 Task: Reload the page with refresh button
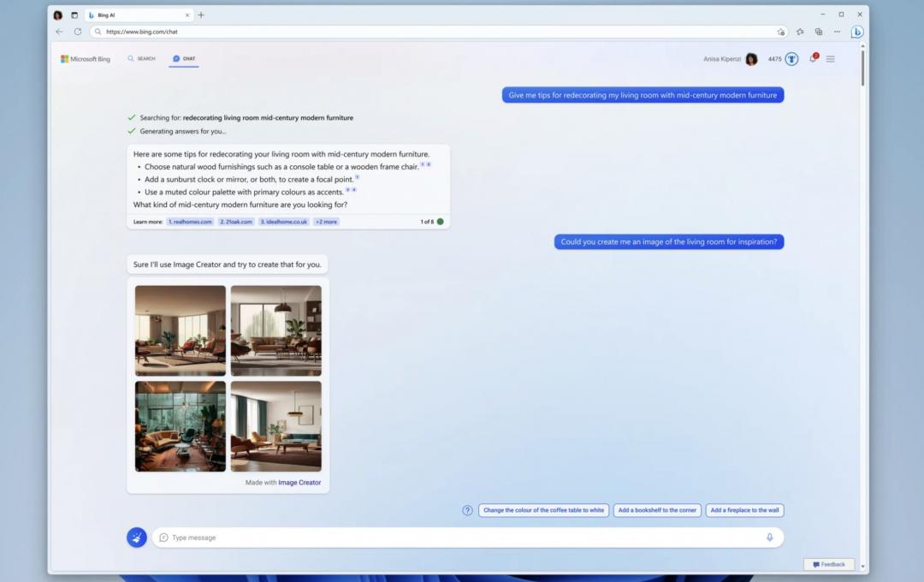78,32
